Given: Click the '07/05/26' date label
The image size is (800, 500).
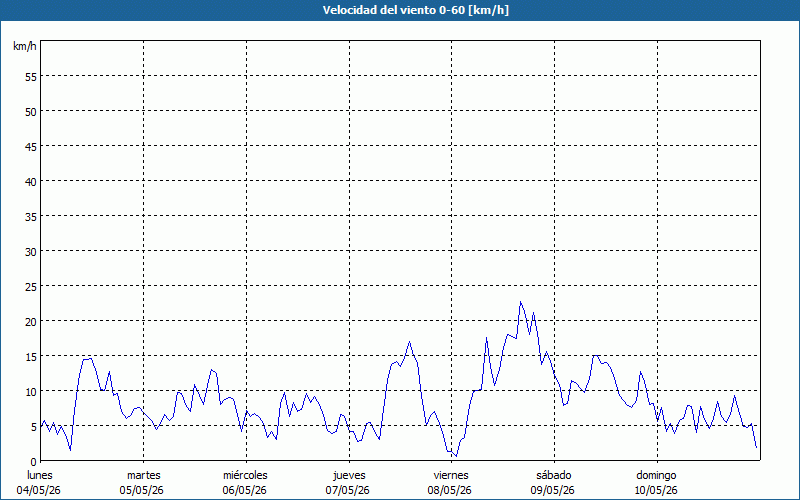Looking at the screenshot, I should tap(347, 490).
